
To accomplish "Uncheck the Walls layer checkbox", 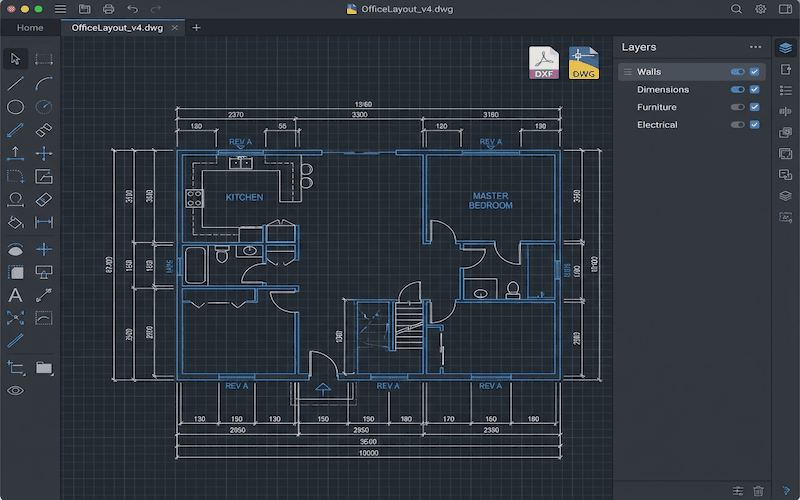I will [x=755, y=72].
